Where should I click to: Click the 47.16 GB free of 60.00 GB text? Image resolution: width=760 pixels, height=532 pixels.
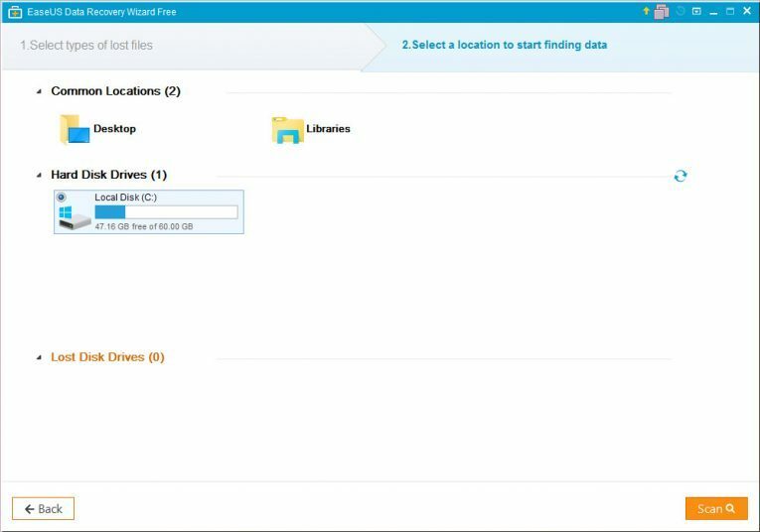[144, 226]
